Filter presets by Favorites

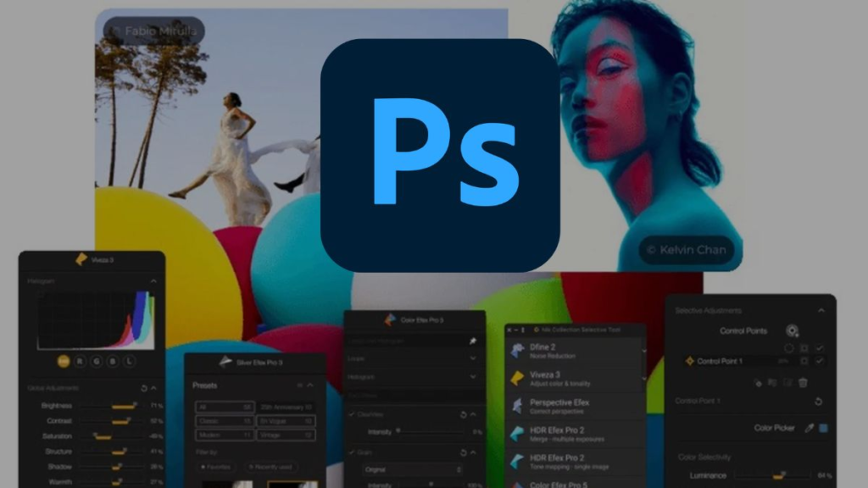pos(218,466)
